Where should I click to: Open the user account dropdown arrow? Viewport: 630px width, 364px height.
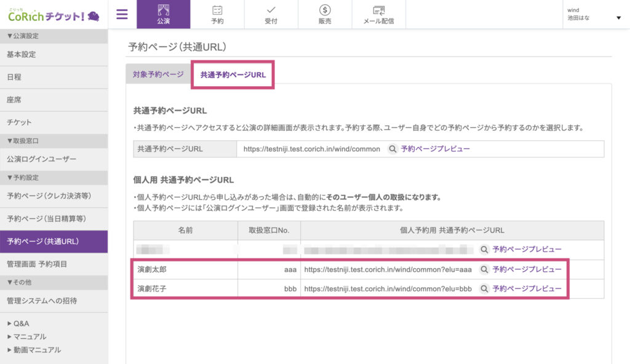point(618,18)
